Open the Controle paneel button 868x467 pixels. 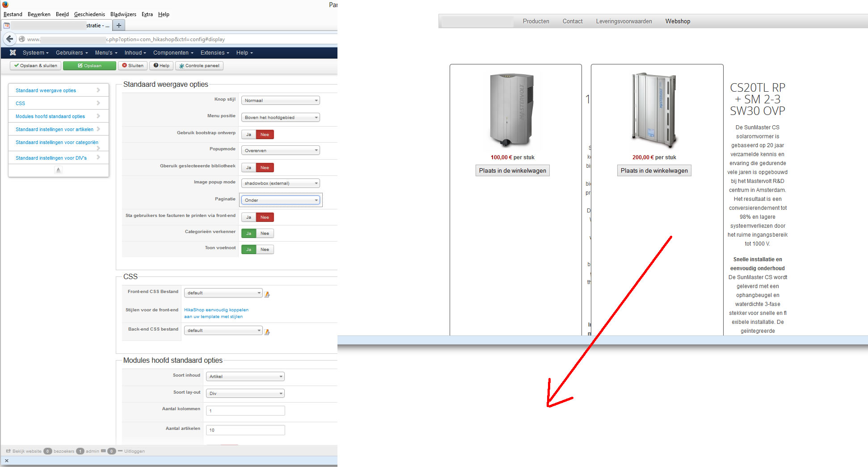(x=199, y=66)
